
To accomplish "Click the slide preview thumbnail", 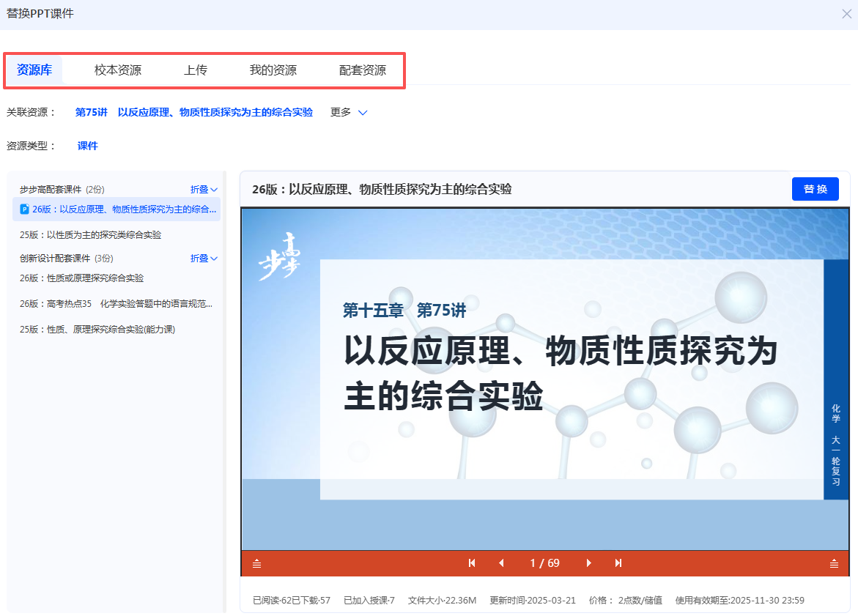I will coord(545,379).
